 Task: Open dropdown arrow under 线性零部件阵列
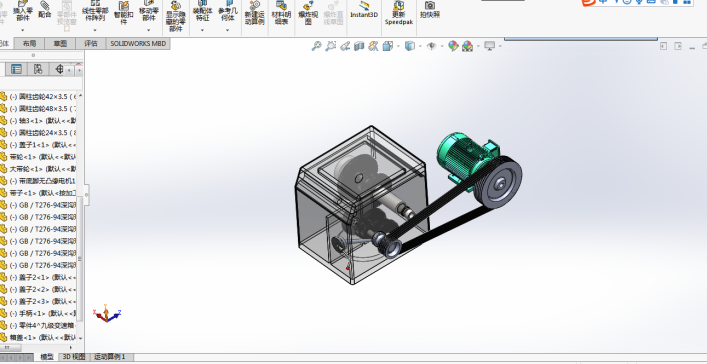pyautogui.click(x=95, y=30)
